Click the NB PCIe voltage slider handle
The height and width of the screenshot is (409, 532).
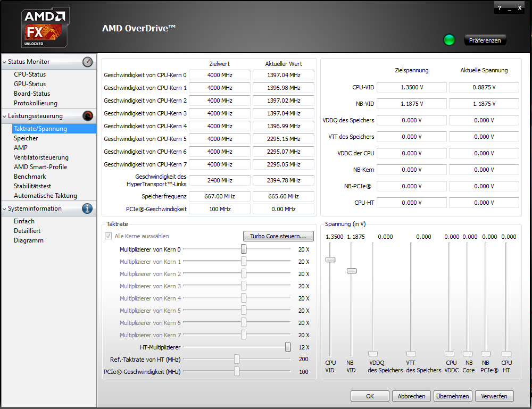tap(486, 354)
